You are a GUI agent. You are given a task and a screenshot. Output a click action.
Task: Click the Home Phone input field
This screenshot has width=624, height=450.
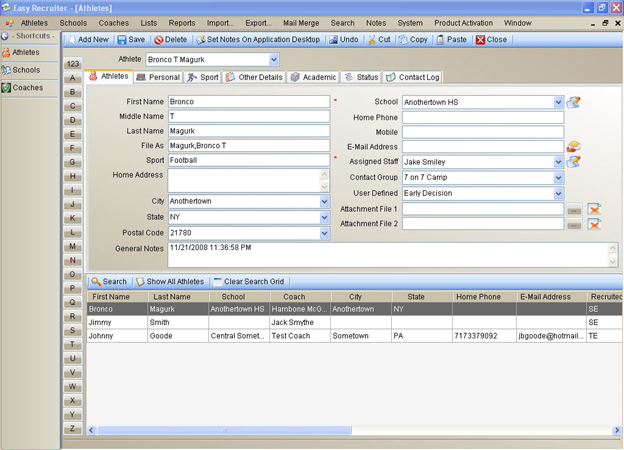[483, 117]
